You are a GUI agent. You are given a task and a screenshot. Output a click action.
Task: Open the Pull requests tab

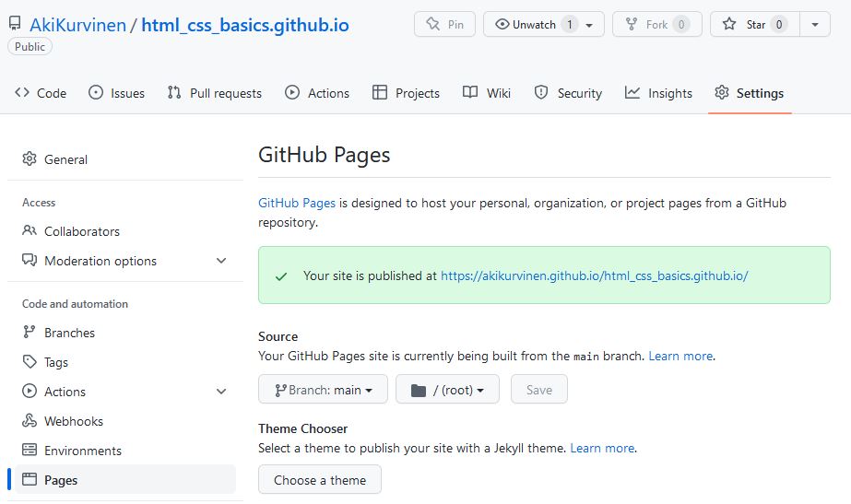[215, 93]
